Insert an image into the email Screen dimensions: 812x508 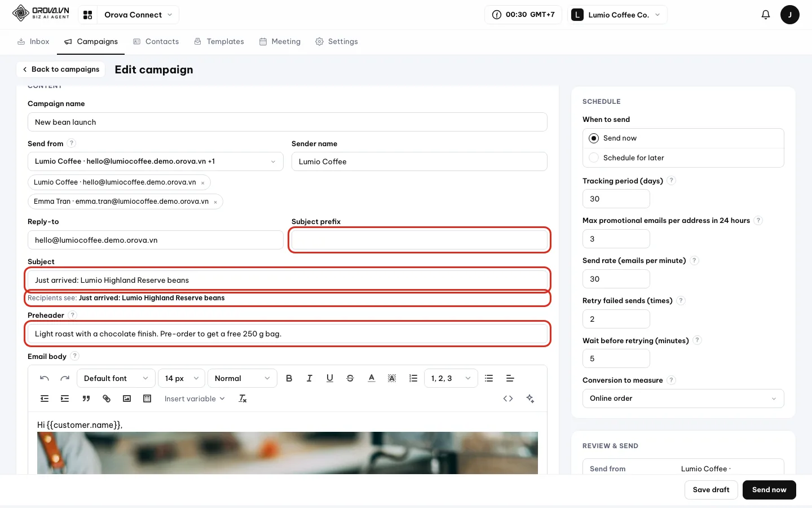point(127,398)
